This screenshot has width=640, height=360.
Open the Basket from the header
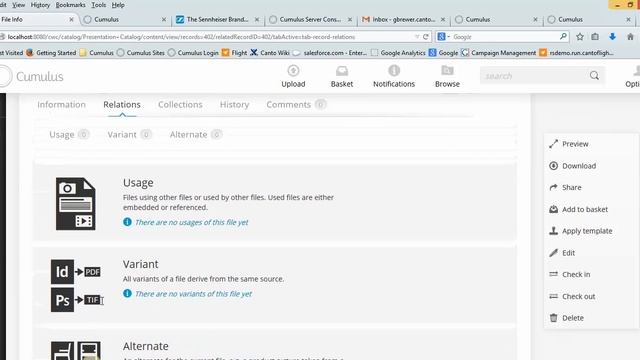pos(342,76)
